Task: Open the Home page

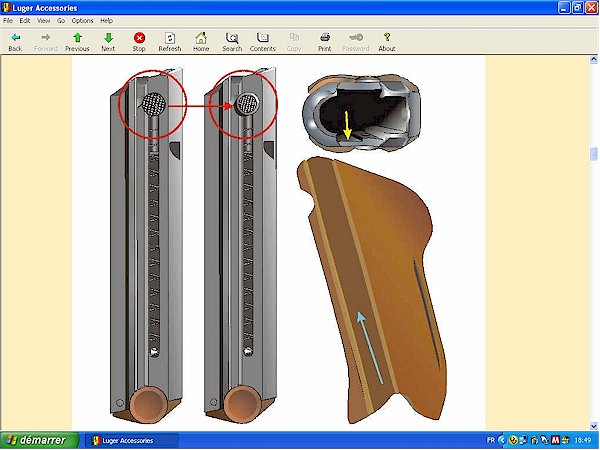Action: (201, 42)
